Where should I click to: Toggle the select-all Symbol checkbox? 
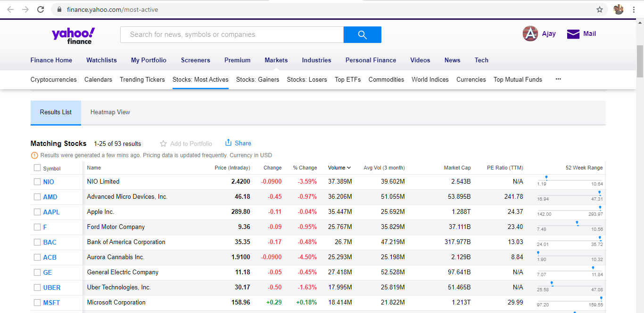click(37, 168)
